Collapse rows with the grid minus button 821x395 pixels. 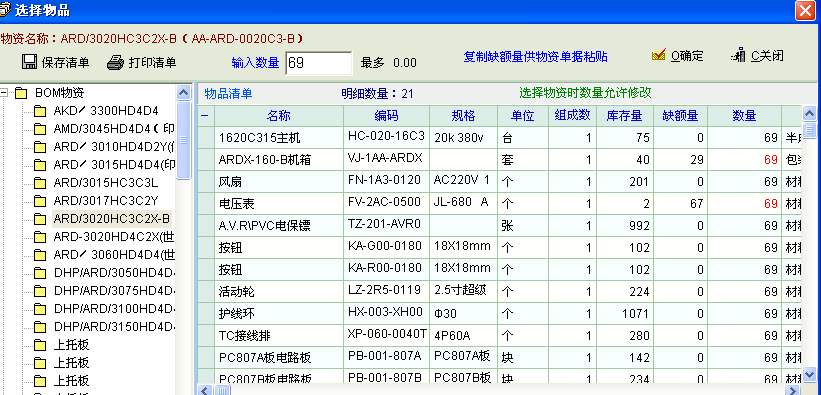pos(205,116)
